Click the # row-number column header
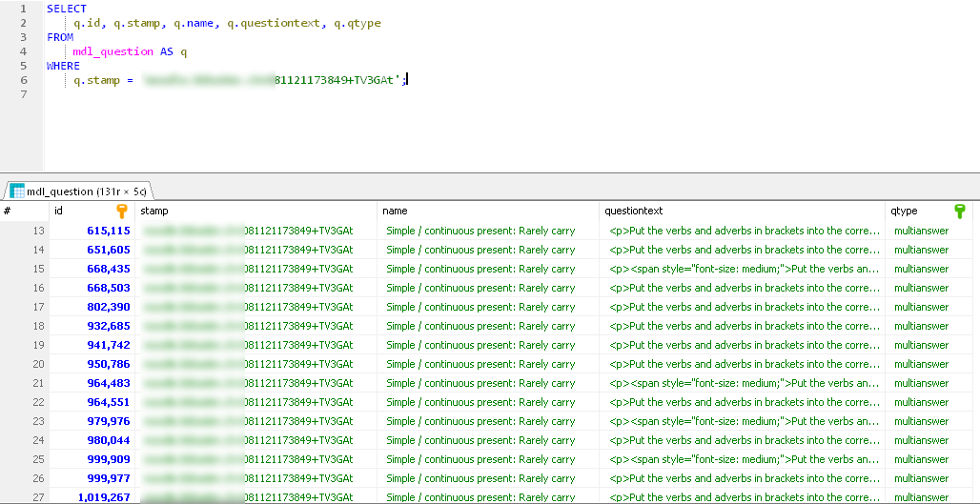Image resolution: width=980 pixels, height=504 pixels. [x=25, y=212]
